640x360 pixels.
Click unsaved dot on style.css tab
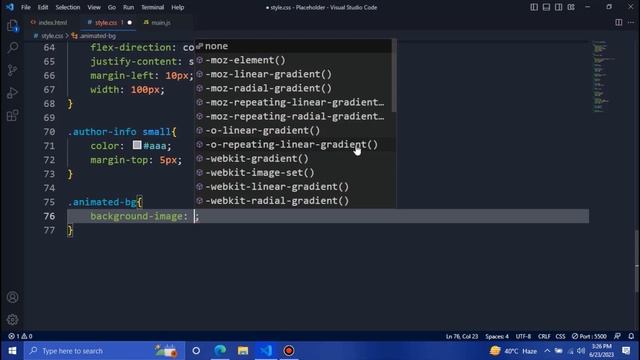point(130,22)
